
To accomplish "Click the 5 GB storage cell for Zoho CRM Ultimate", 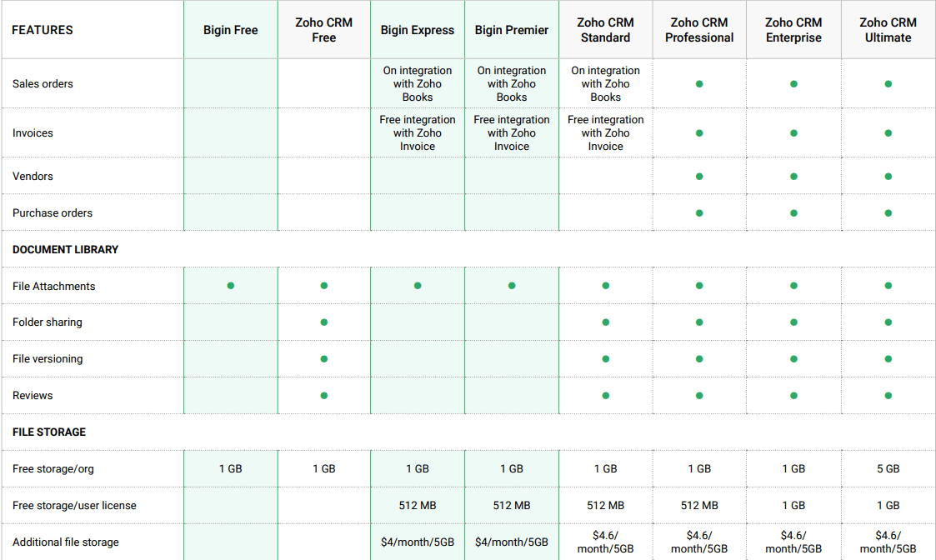I will [x=888, y=468].
